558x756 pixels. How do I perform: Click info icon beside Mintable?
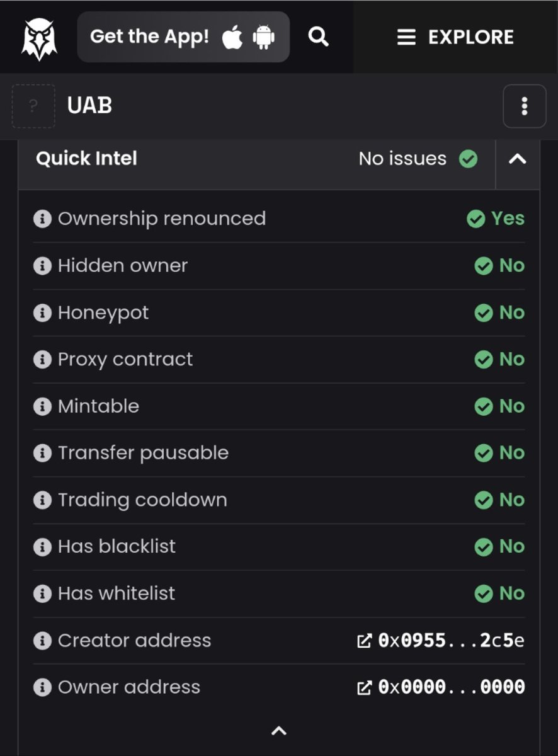(x=42, y=406)
